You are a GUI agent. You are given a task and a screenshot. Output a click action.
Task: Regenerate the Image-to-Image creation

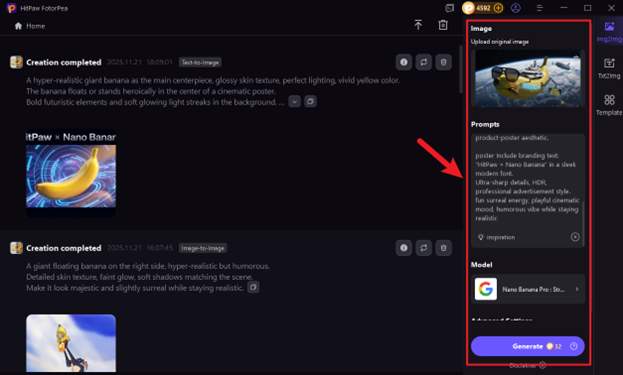(424, 248)
